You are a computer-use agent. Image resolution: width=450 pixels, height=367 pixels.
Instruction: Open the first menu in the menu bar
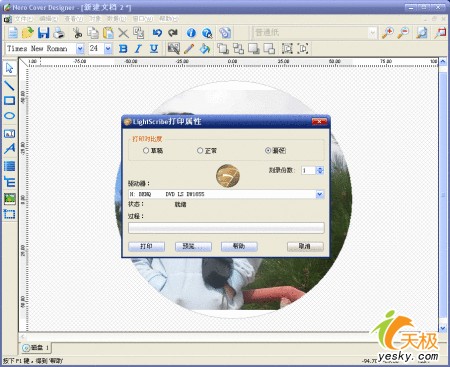24,19
